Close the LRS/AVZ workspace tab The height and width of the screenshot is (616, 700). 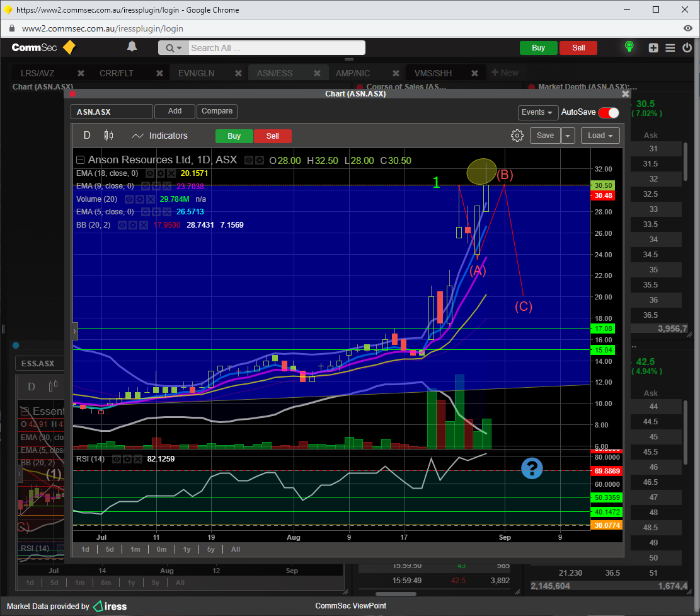pyautogui.click(x=81, y=73)
